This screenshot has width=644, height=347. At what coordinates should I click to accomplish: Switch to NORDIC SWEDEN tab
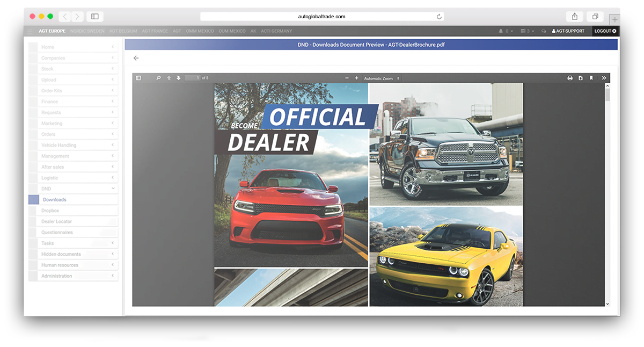coord(87,31)
